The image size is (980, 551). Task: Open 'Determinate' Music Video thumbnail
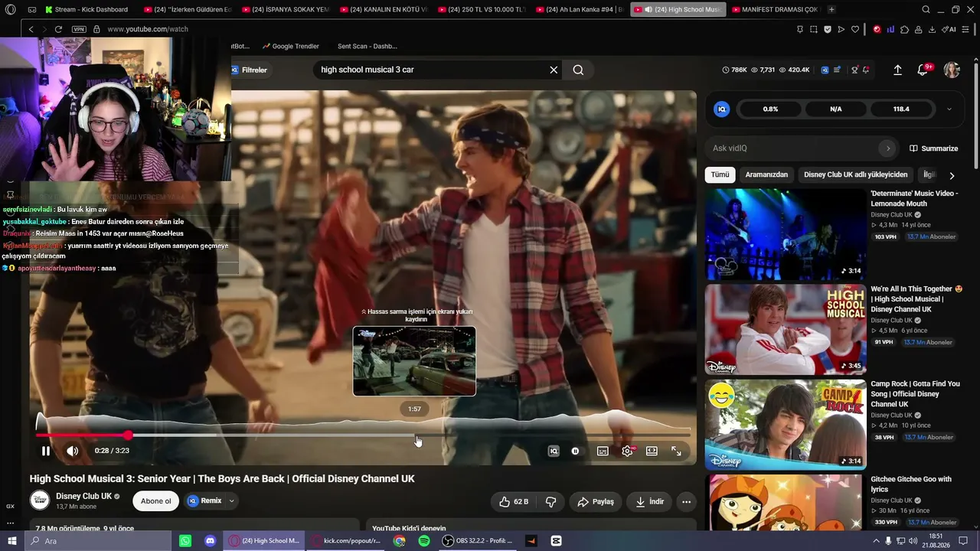coord(786,234)
